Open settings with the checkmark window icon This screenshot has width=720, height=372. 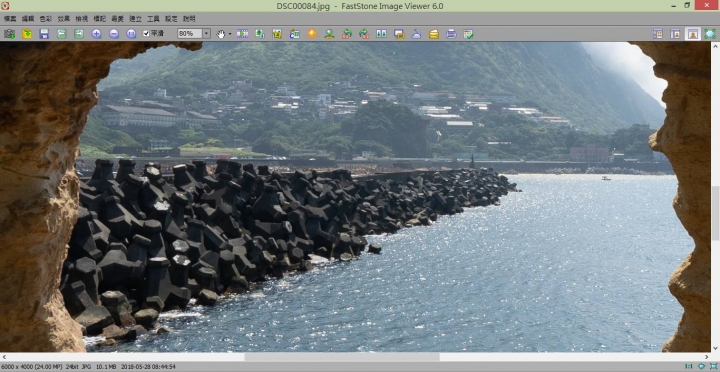pos(468,34)
